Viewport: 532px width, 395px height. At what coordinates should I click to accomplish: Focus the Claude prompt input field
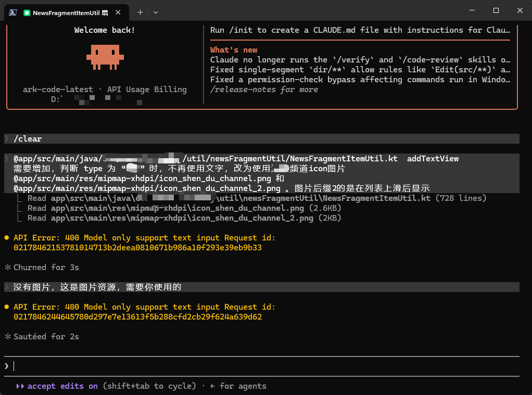(x=262, y=366)
